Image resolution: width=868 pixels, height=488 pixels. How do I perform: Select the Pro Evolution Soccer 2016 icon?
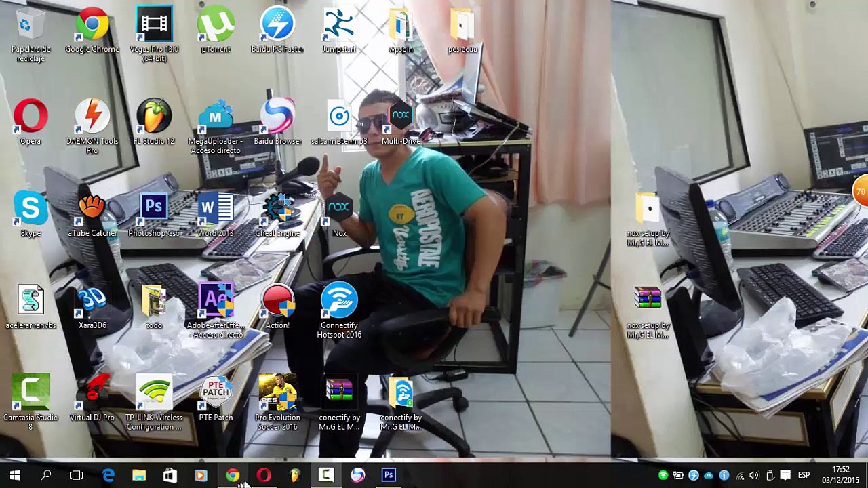point(277,394)
